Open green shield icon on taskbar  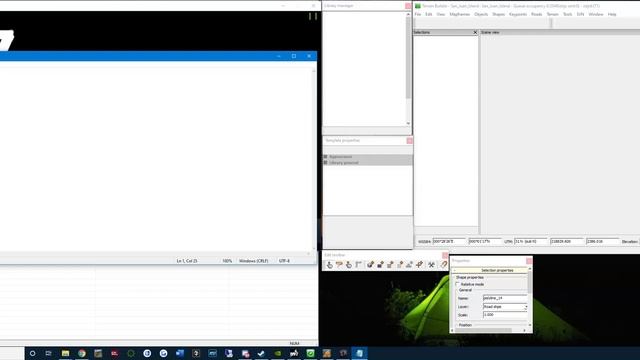point(310,353)
